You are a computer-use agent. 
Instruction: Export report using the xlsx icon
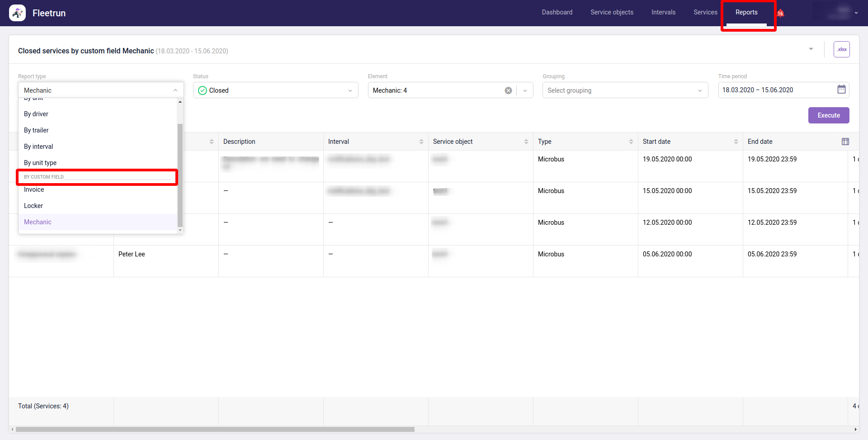[x=841, y=49]
